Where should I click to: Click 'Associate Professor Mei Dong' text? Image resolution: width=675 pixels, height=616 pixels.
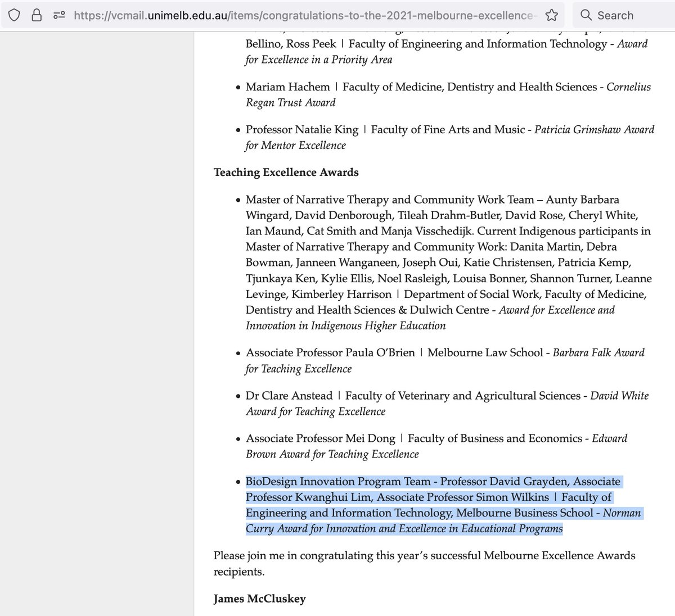tap(320, 438)
